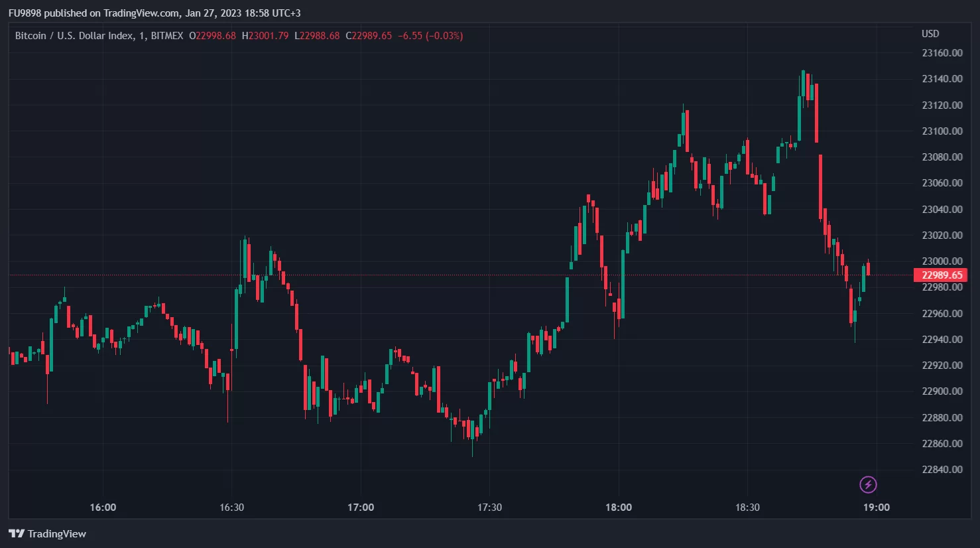The width and height of the screenshot is (980, 548).
Task: Click the Bitcoin / U.S. Dollar Index title
Action: (x=74, y=36)
